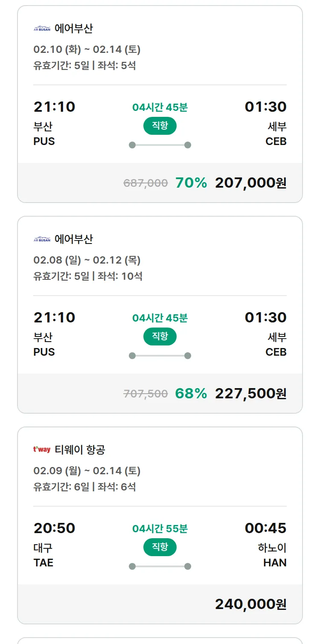This screenshot has width=320, height=644.
Task: Click the struck-through 687,000 original price
Action: click(145, 183)
